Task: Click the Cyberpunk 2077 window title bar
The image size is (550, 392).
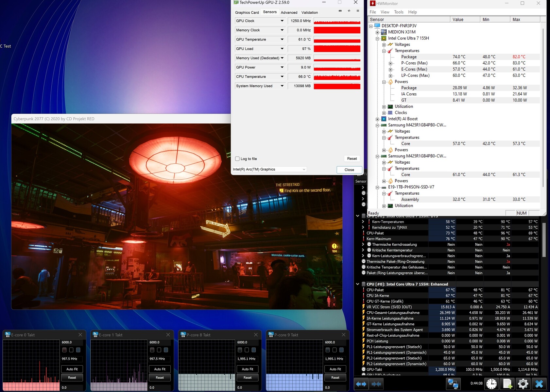Action: (121, 119)
